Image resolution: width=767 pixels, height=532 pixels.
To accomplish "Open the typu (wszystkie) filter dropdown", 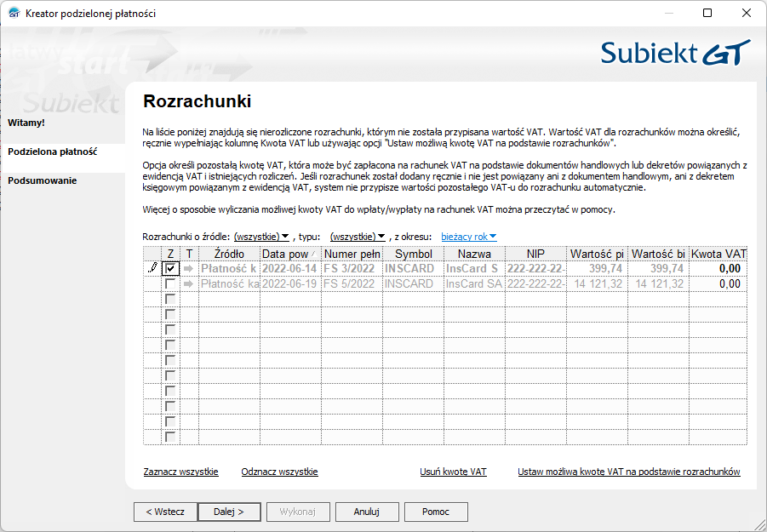I will (358, 237).
